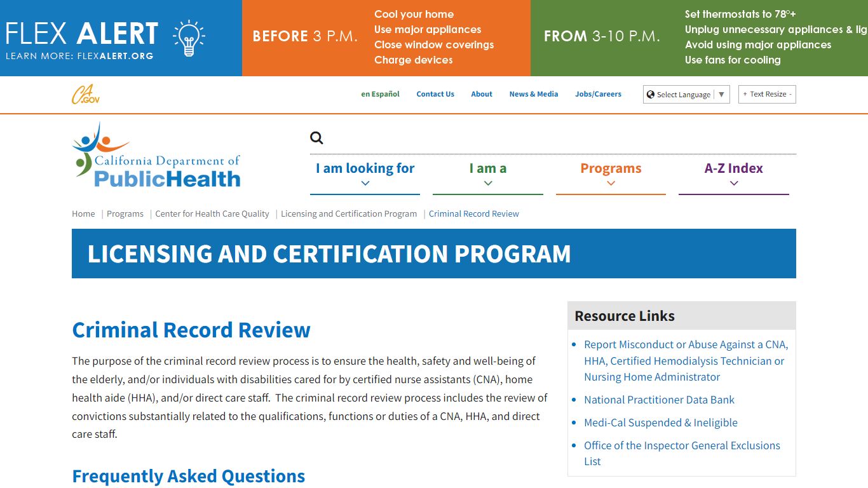Open National Practitioner Data Bank link
The image size is (868, 488).
tap(659, 400)
